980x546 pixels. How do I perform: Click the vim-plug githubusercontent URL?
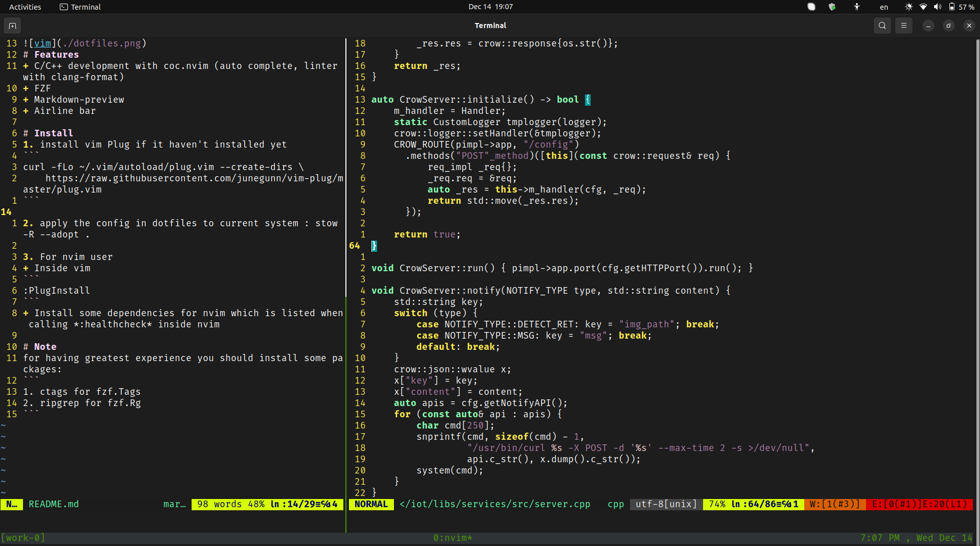194,178
